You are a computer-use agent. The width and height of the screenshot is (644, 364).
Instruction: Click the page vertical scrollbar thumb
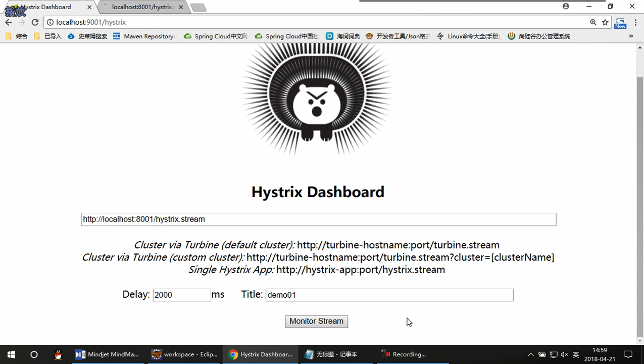[639, 207]
